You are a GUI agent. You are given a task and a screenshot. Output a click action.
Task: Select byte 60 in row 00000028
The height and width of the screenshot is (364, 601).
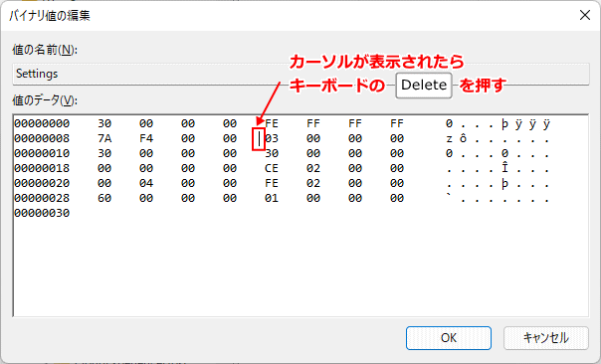click(104, 198)
